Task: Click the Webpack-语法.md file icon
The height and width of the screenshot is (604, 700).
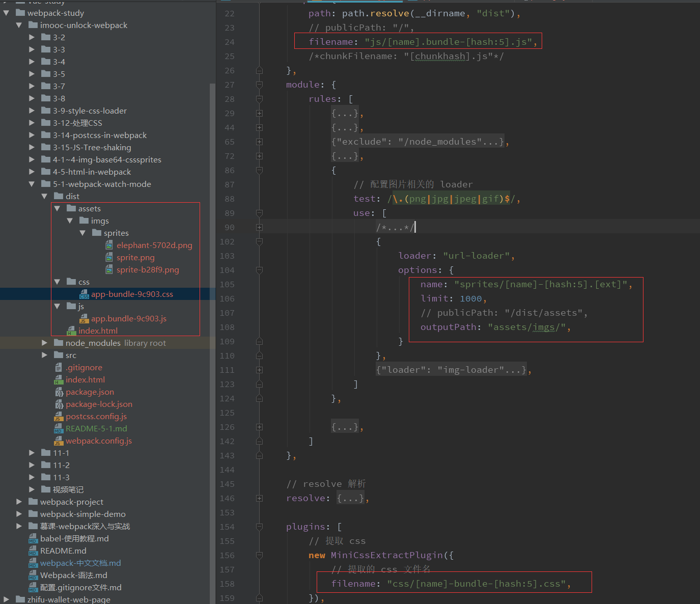Action: point(33,575)
